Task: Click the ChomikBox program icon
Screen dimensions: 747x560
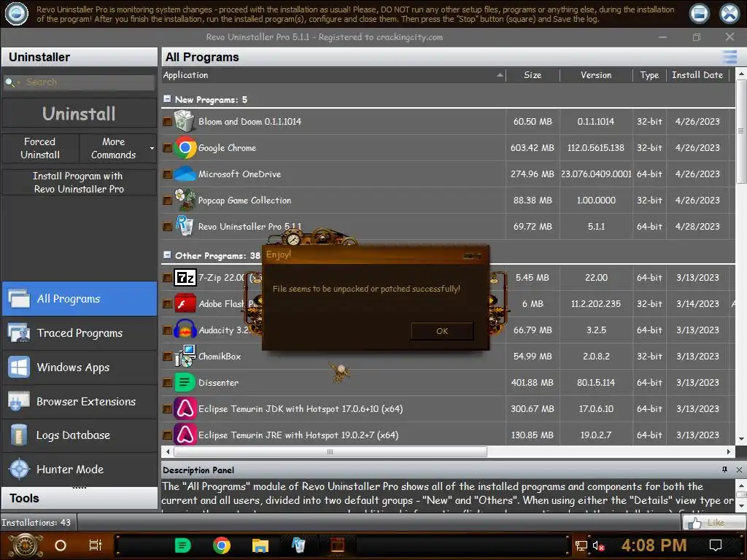Action: pyautogui.click(x=185, y=356)
